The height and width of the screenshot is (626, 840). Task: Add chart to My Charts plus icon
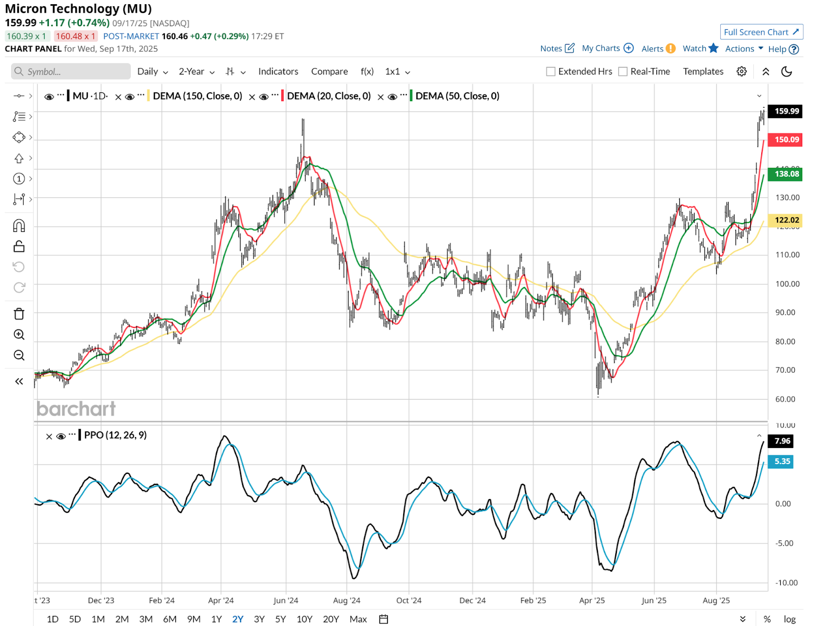pyautogui.click(x=628, y=48)
